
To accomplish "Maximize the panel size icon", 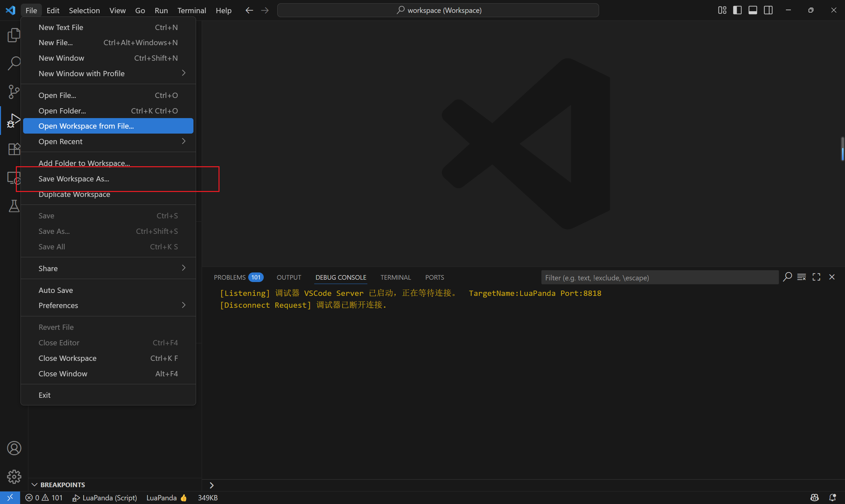I will 817,277.
